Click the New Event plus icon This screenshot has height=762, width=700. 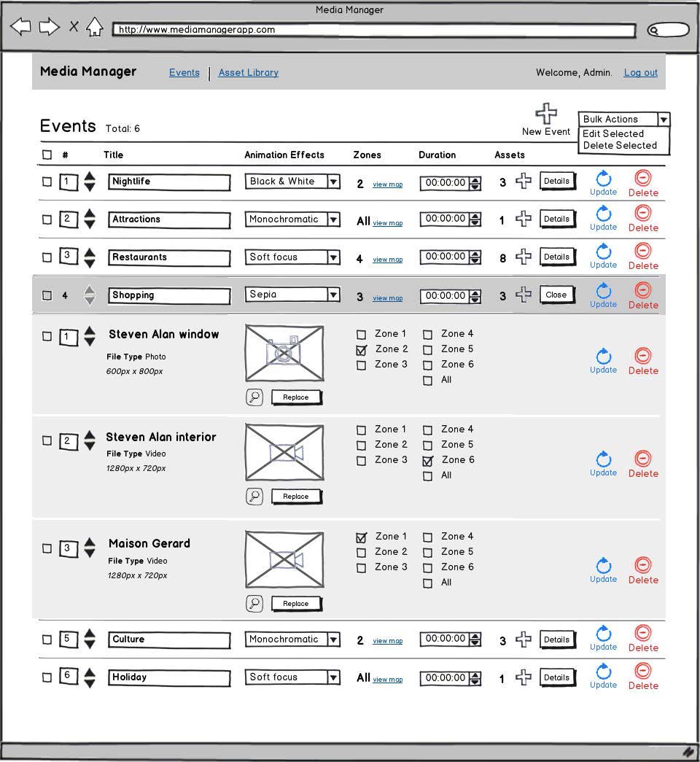[x=546, y=113]
